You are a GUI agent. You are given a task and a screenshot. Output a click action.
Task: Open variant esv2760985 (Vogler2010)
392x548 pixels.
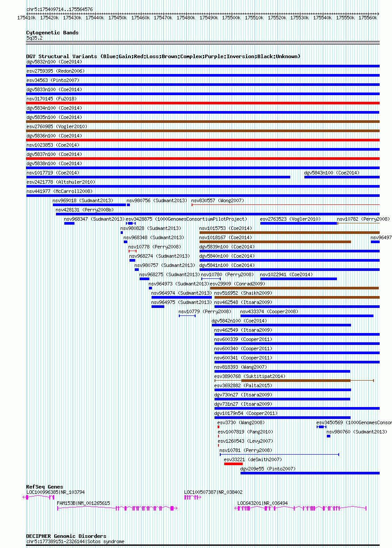[203, 131]
